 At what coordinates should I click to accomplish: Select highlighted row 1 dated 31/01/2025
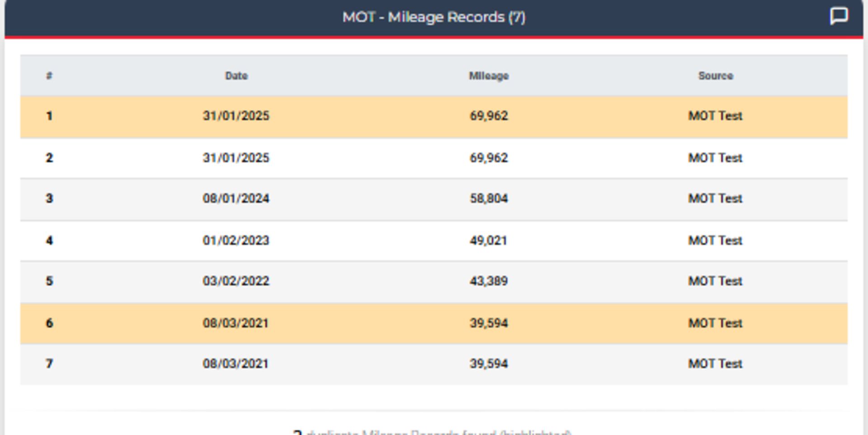point(434,117)
